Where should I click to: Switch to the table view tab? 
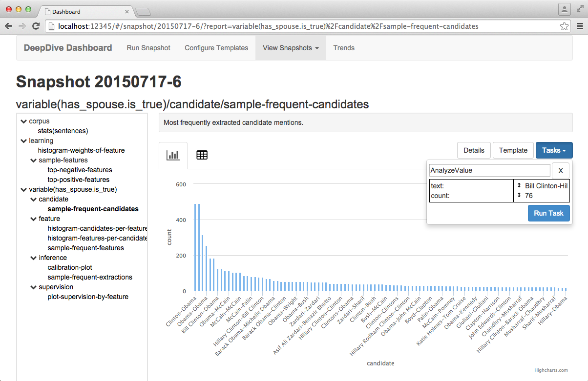pos(202,155)
